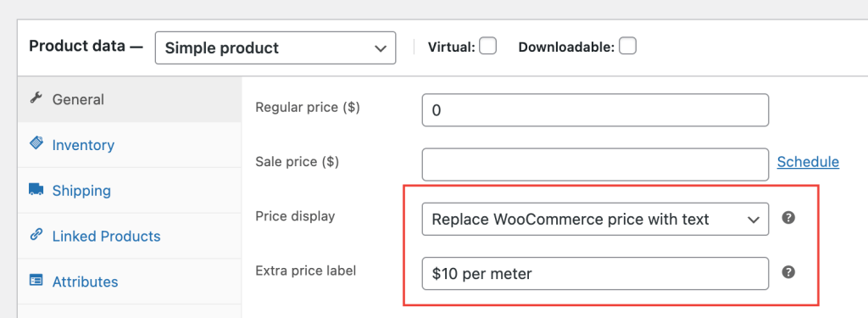Focus the Regular price input field
Screen dimensions: 868x318
pyautogui.click(x=595, y=110)
